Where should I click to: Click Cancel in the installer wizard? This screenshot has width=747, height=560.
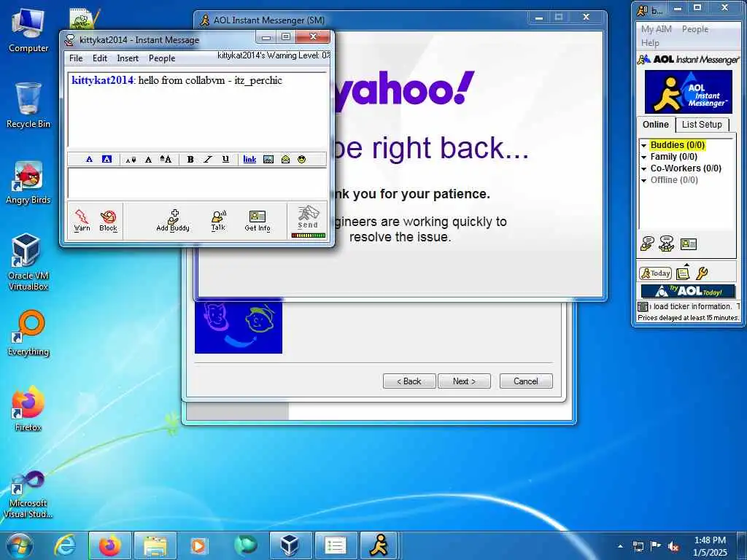coord(526,381)
